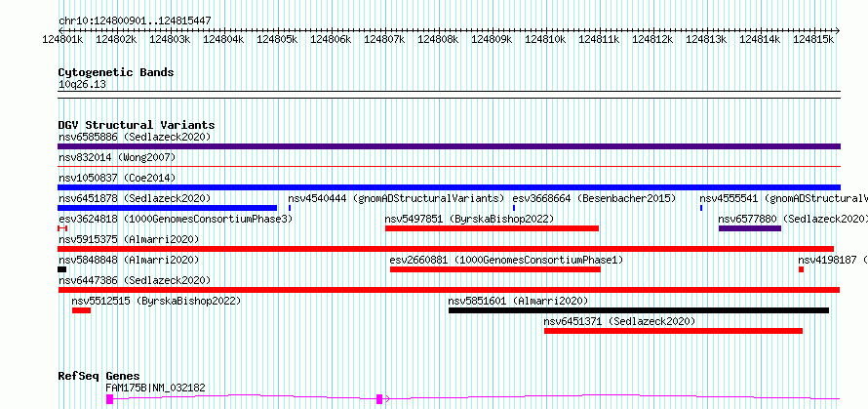Screen dimensions: 868x409
Task: Click the 124809k ruler tick label
Action: pyautogui.click(x=492, y=39)
